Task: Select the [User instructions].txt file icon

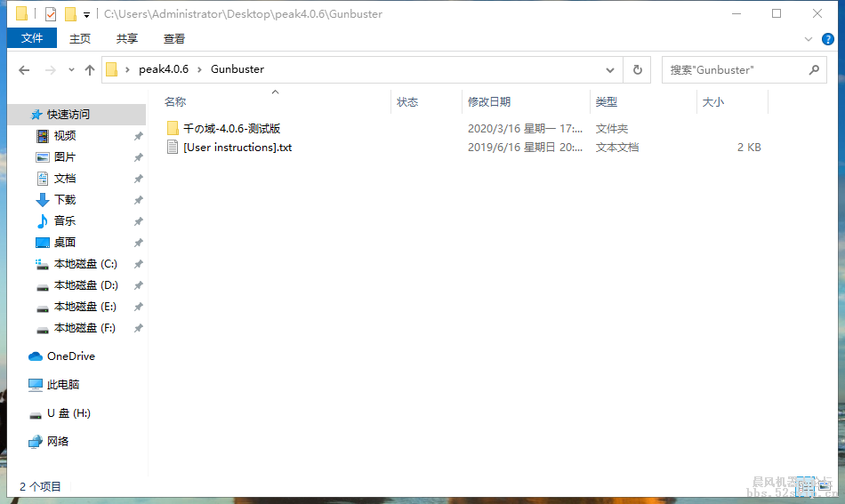Action: coord(173,147)
